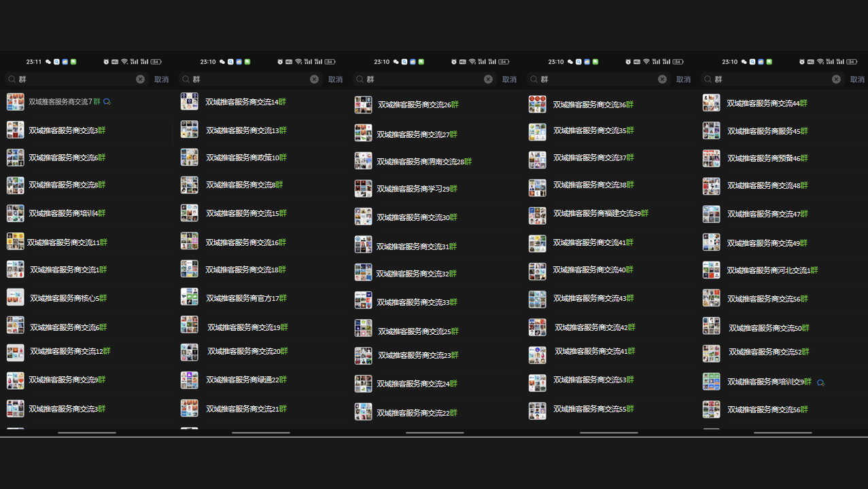The width and height of the screenshot is (868, 489).
Task: Clear search text in the leftmost phone screen
Action: click(140, 79)
